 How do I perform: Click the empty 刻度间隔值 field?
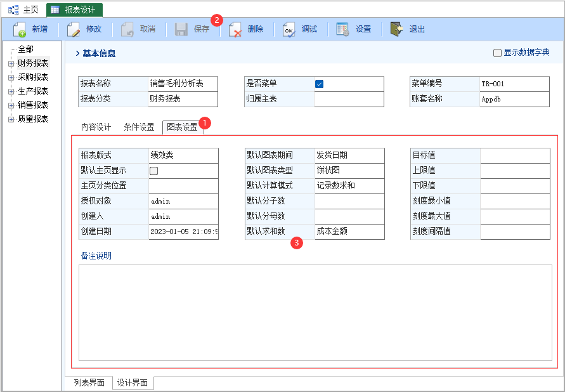[515, 232]
